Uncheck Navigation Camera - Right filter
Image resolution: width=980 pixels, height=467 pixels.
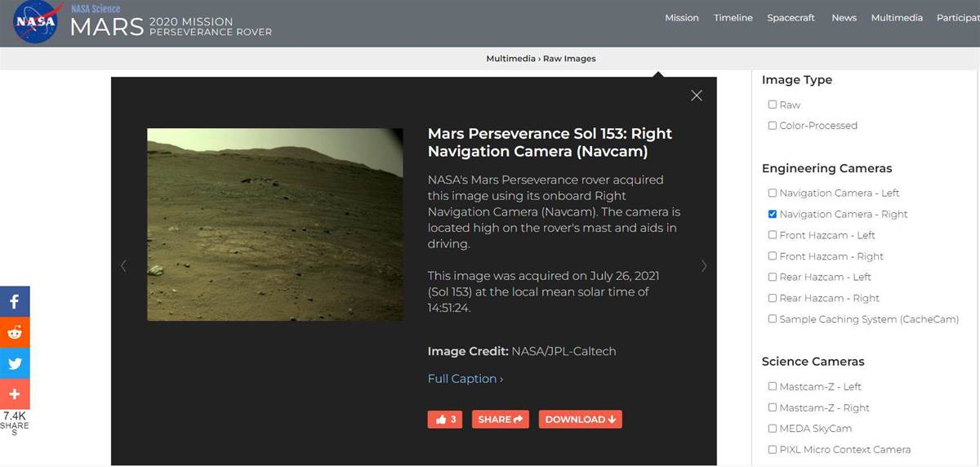tap(773, 214)
